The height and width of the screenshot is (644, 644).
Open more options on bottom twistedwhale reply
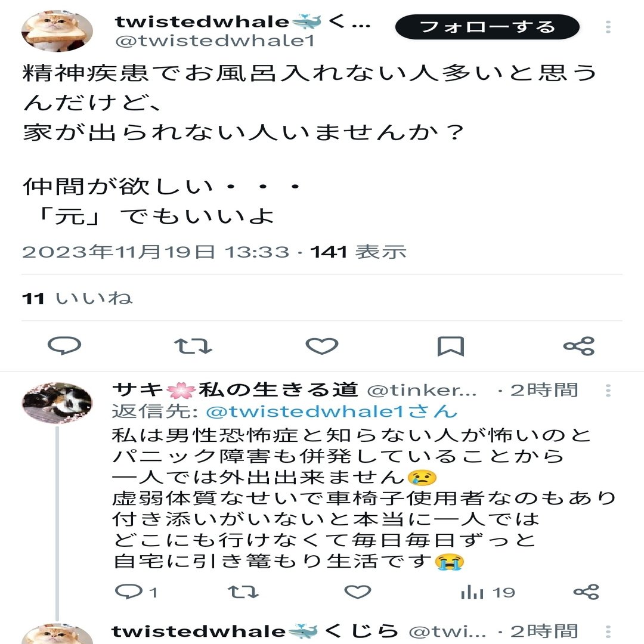pos(608,631)
